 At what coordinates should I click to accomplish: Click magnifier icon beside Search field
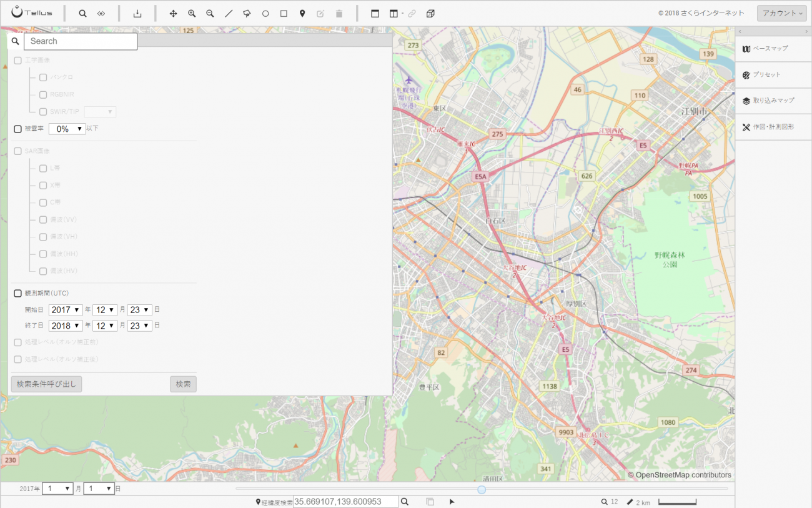(16, 41)
